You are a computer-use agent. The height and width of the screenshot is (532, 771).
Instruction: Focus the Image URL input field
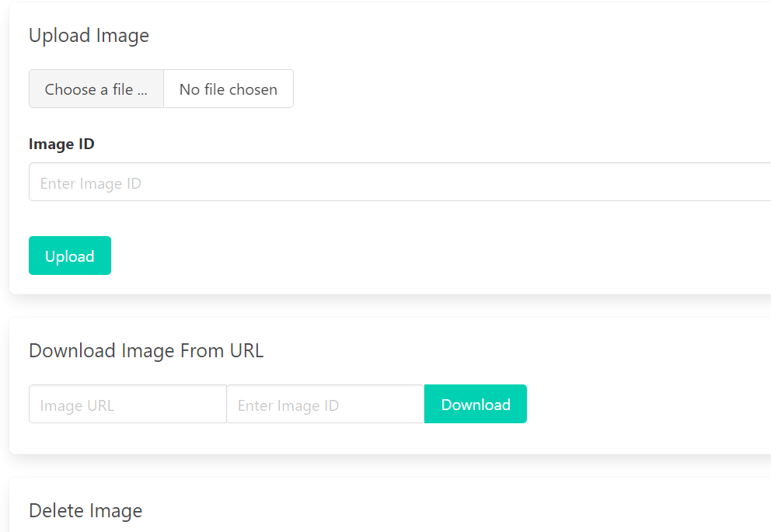pos(127,405)
